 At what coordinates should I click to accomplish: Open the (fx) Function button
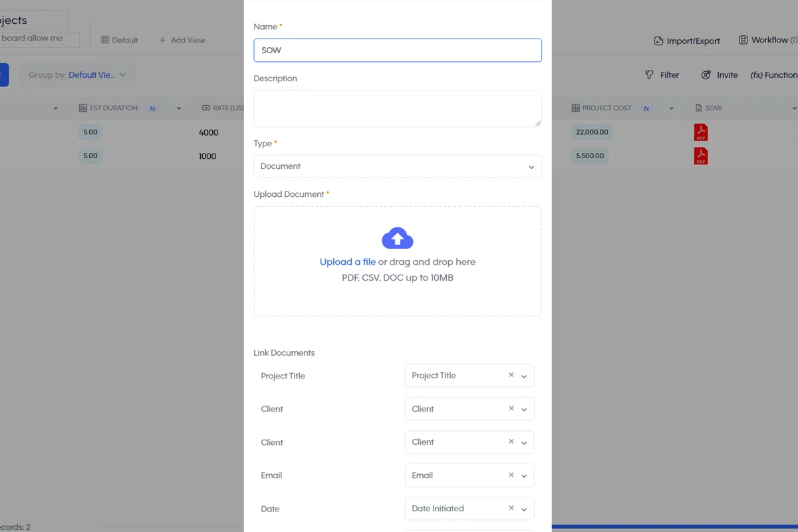[774, 75]
